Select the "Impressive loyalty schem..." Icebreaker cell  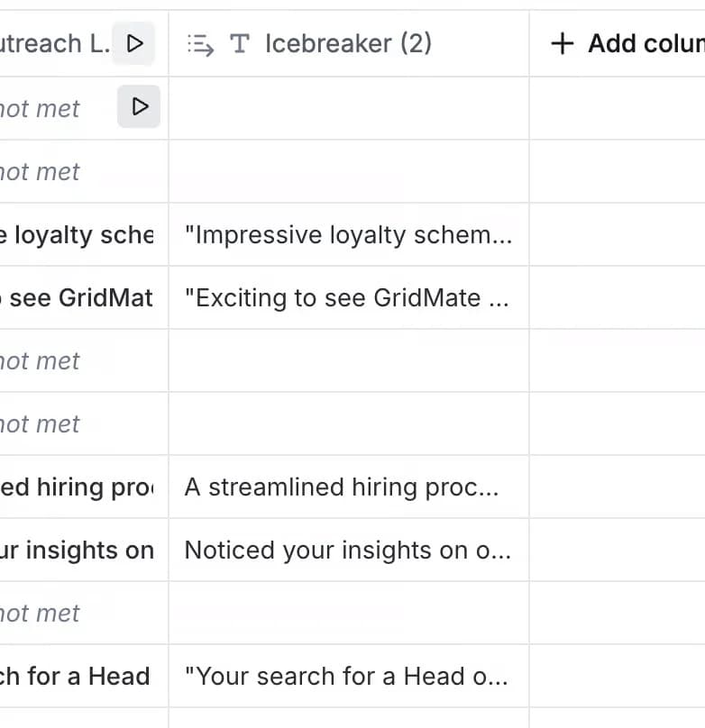coord(349,234)
